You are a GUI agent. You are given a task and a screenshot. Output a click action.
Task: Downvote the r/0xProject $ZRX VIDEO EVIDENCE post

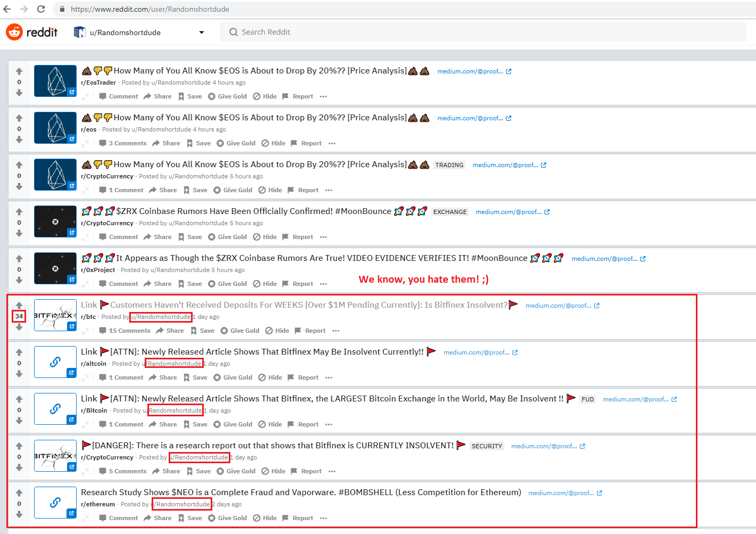19,280
